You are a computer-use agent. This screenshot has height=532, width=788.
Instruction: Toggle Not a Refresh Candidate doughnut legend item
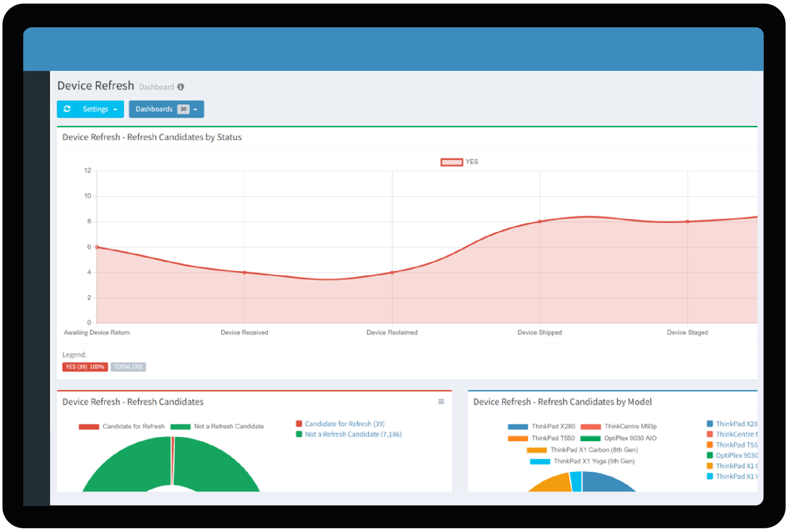tap(217, 426)
